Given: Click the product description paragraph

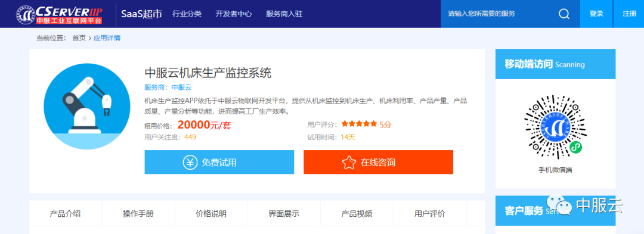Looking at the screenshot, I should pyautogui.click(x=306, y=106).
